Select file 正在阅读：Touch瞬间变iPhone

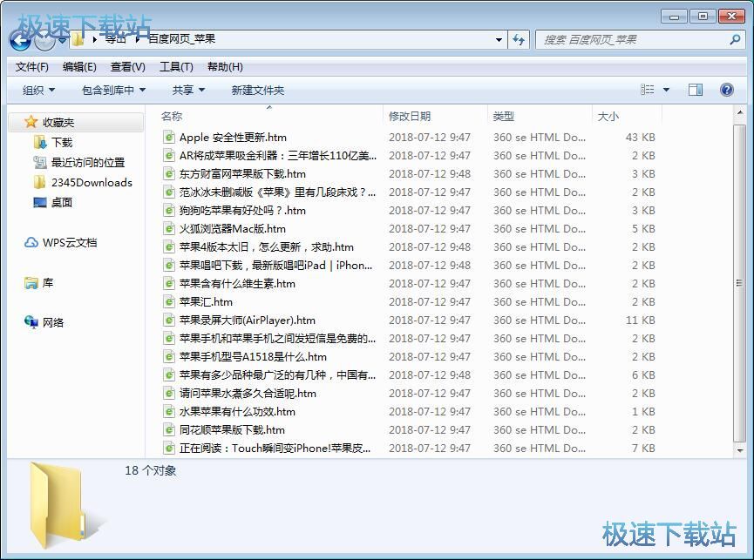tap(275, 449)
